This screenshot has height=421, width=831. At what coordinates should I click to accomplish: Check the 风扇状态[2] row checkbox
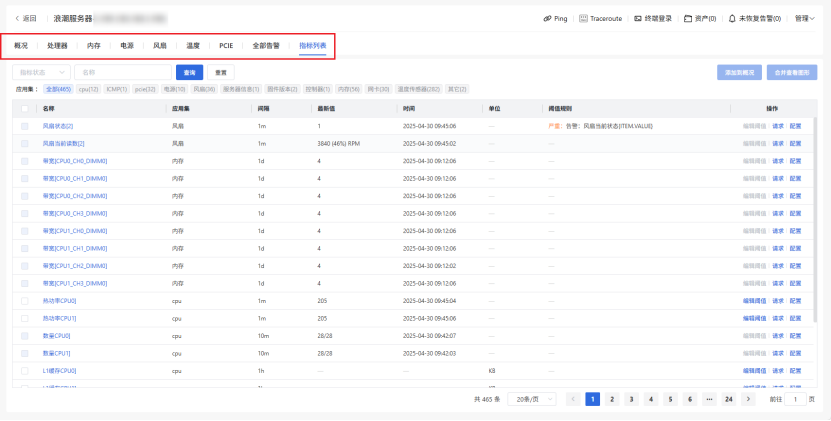(24, 126)
